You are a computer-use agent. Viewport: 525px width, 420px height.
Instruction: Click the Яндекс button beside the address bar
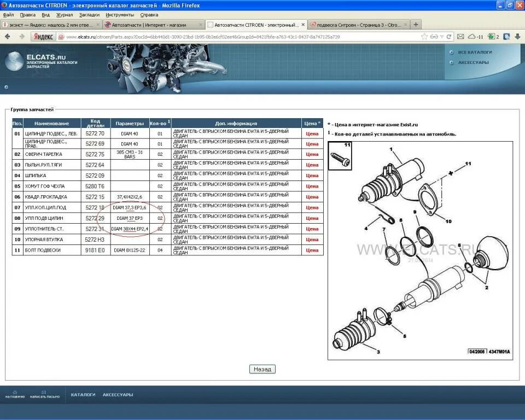point(43,37)
